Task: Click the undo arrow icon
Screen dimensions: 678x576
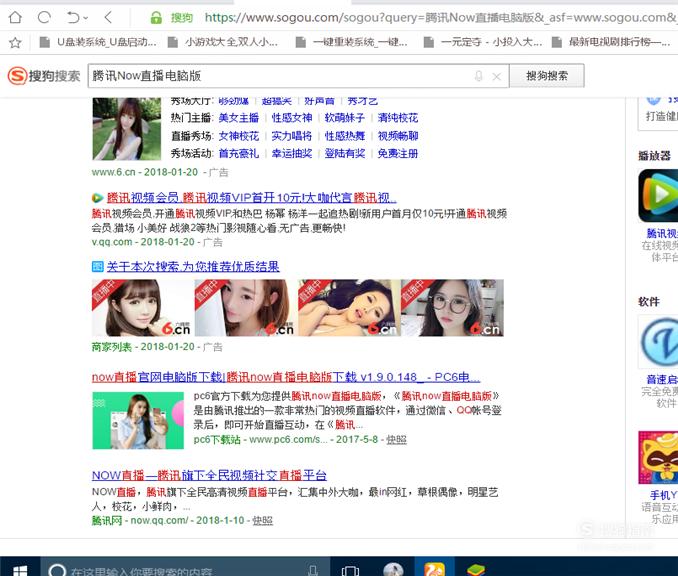Action: (x=73, y=18)
